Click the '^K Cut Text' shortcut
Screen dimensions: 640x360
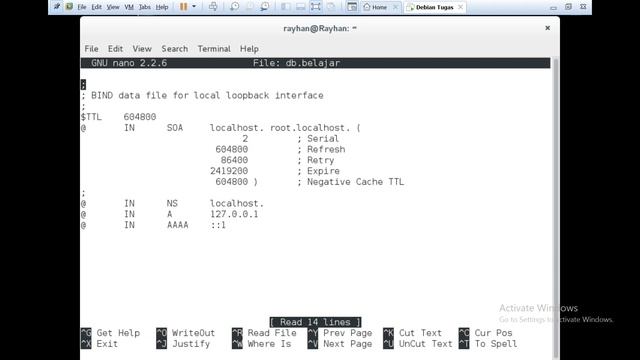click(413, 333)
